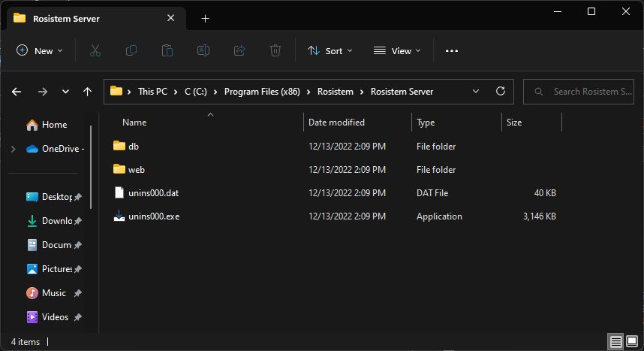Expand the OneDrive tree node

tap(13, 149)
